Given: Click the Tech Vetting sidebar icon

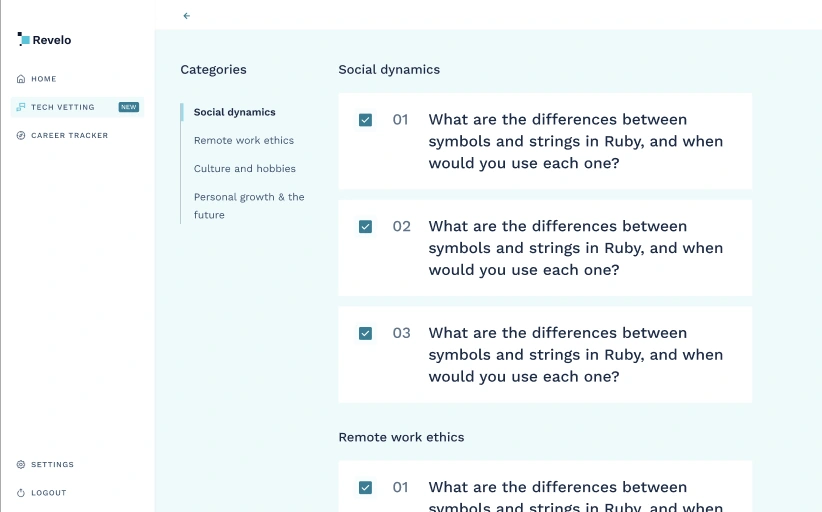Looking at the screenshot, I should [21, 107].
